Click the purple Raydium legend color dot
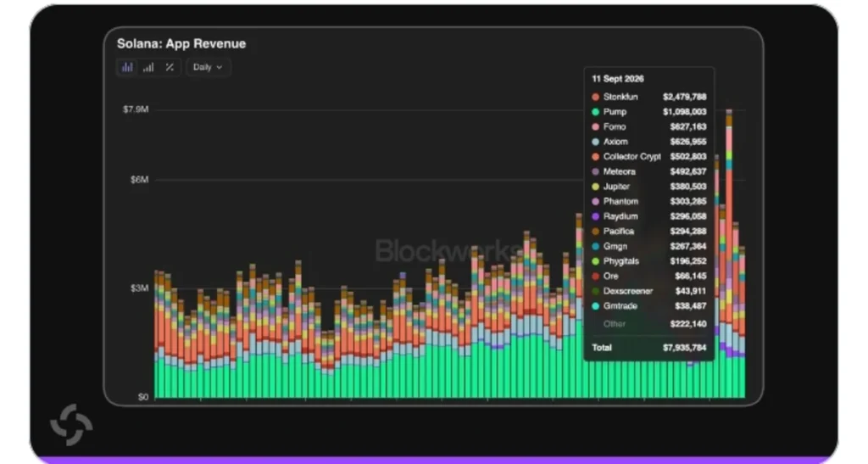The image size is (868, 464). click(x=596, y=216)
